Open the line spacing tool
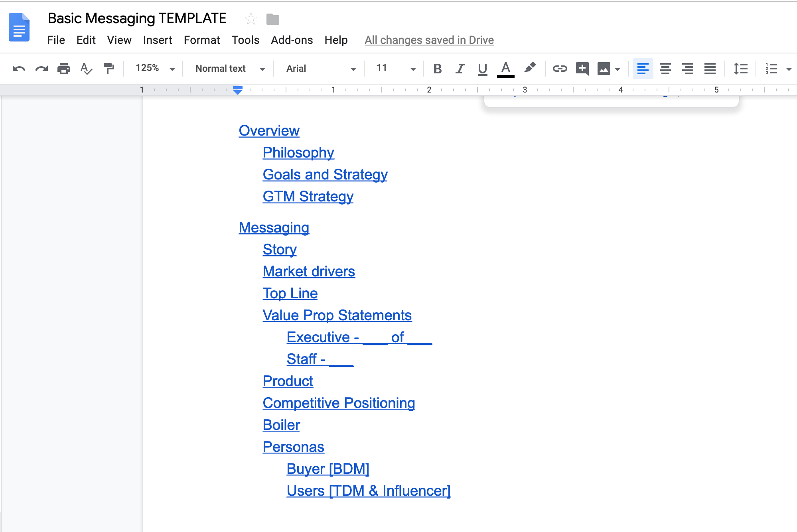 (x=740, y=69)
